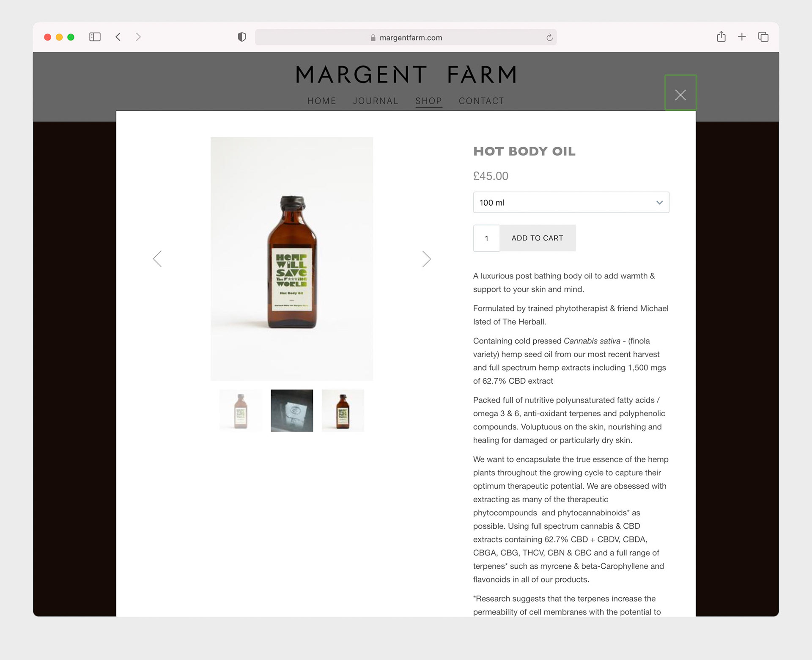Click the ADD TO CART button
This screenshot has height=660, width=812.
[x=537, y=238]
